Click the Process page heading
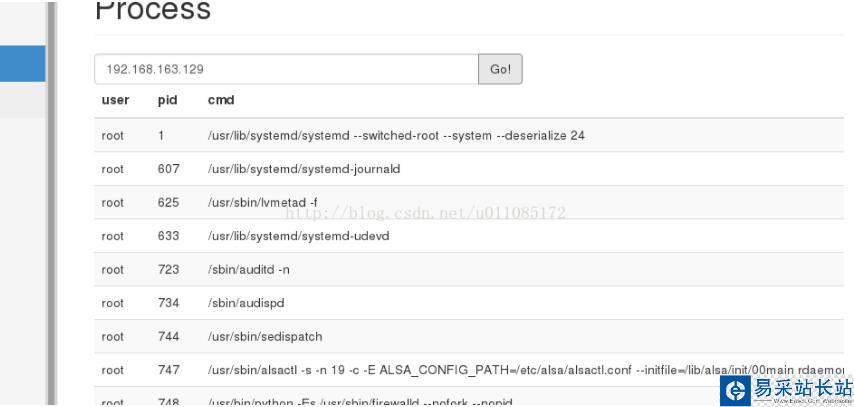Screen dimensions: 854x407 tap(153, 10)
